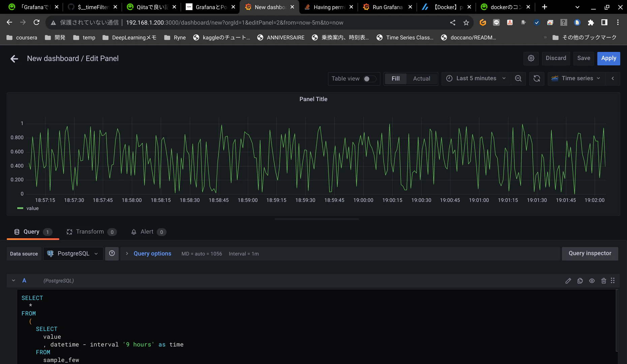This screenshot has height=364, width=627.
Task: Expand the Query options section
Action: [152, 253]
